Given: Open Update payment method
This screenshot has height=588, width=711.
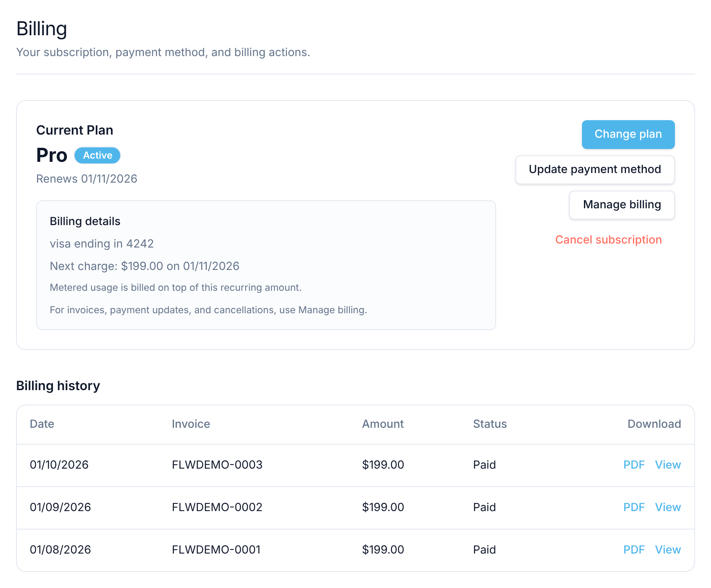Looking at the screenshot, I should [x=595, y=169].
